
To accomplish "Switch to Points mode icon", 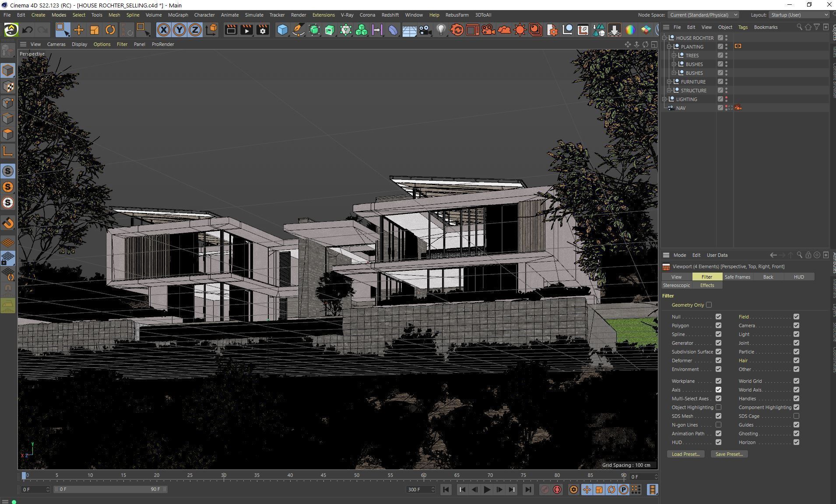I will pyautogui.click(x=8, y=103).
